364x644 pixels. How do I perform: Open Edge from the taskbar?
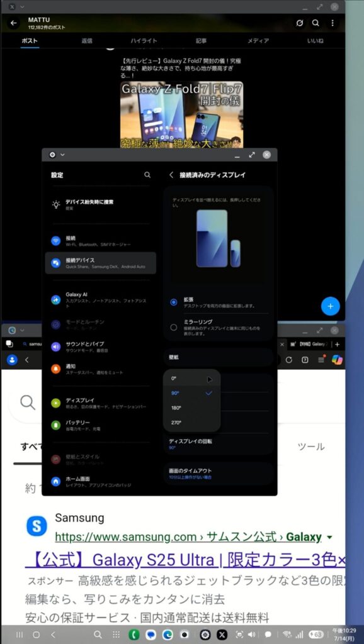(168, 635)
